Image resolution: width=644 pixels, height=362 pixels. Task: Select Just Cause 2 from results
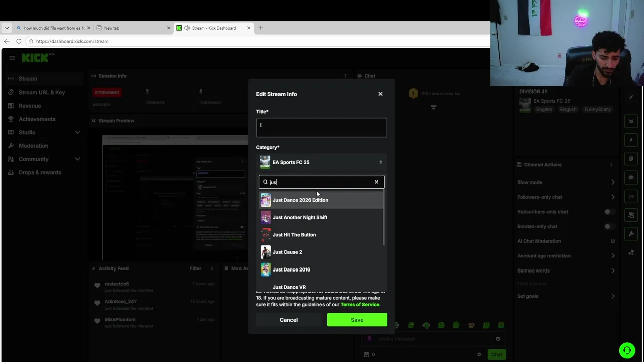pos(321,252)
